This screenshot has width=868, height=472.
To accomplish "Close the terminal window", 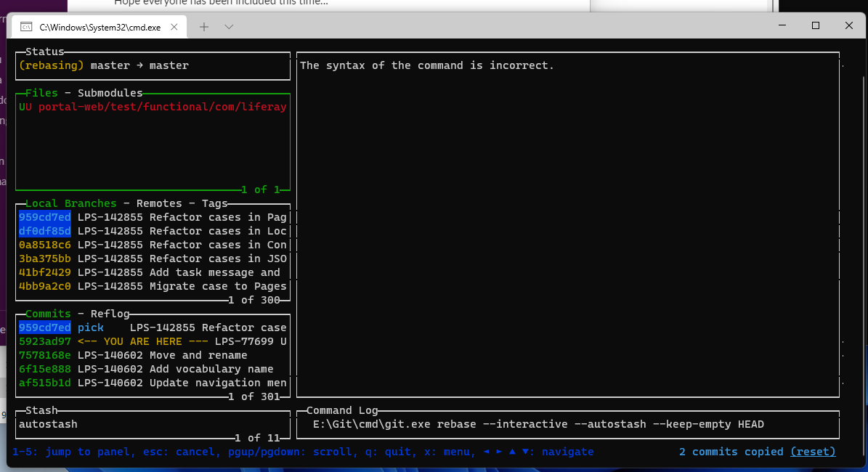I will pyautogui.click(x=848, y=25).
